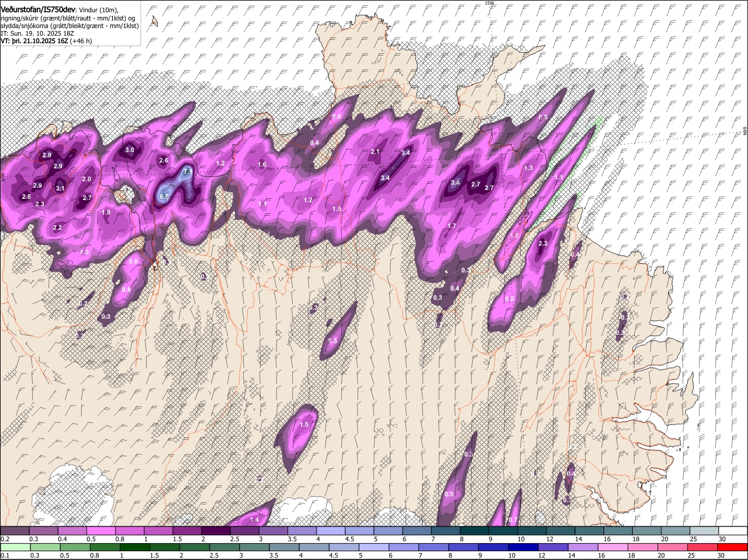Screen dimensions: 748x560
Task: Click the upper legend swatch between 25 and 30
Action: coord(704,531)
